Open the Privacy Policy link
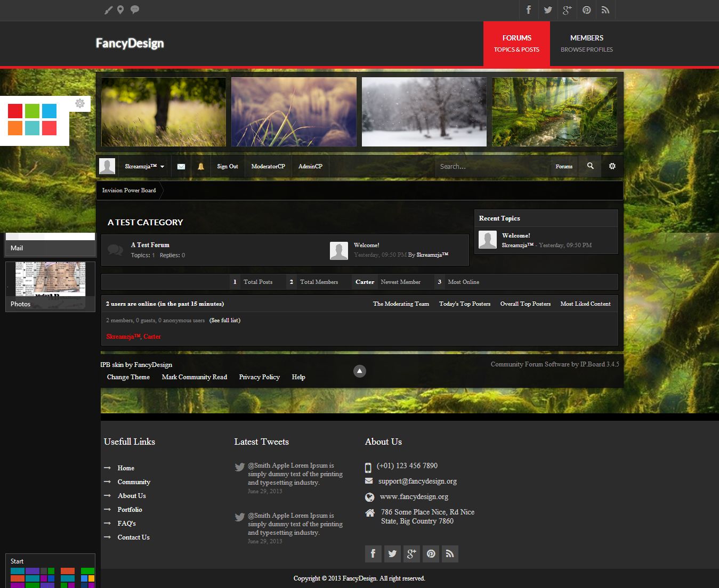719x588 pixels. pyautogui.click(x=260, y=377)
